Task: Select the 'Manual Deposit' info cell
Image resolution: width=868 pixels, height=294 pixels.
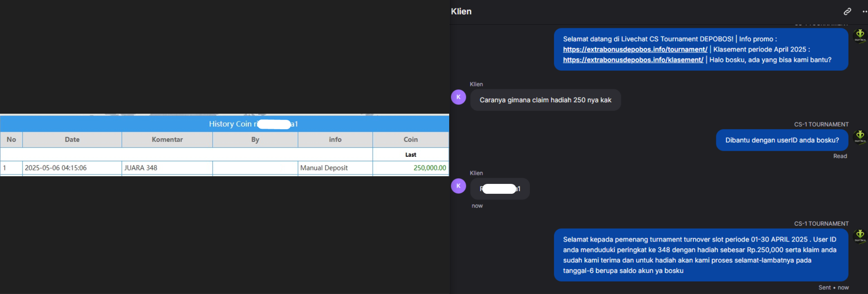Action: [335, 168]
